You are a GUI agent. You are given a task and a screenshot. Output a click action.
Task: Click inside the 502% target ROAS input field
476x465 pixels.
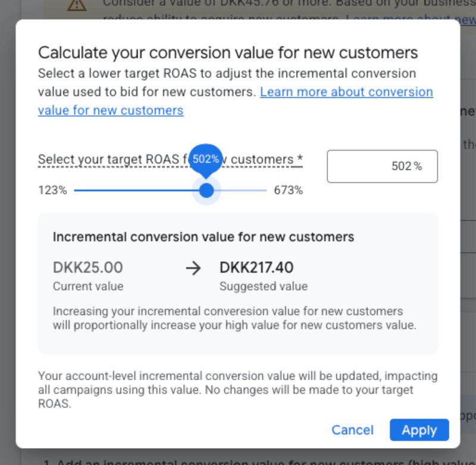click(x=382, y=166)
